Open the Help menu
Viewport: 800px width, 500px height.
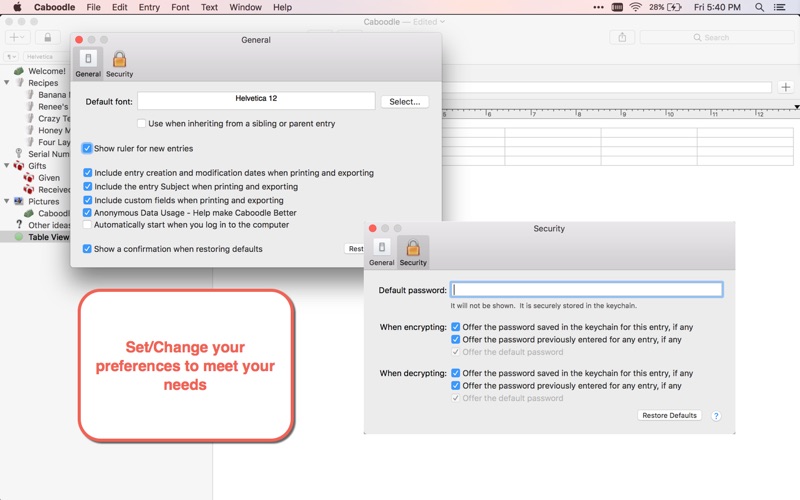[282, 7]
